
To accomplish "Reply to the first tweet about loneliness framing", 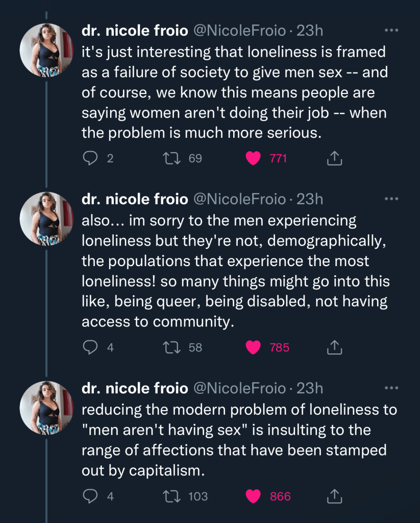I will point(90,158).
